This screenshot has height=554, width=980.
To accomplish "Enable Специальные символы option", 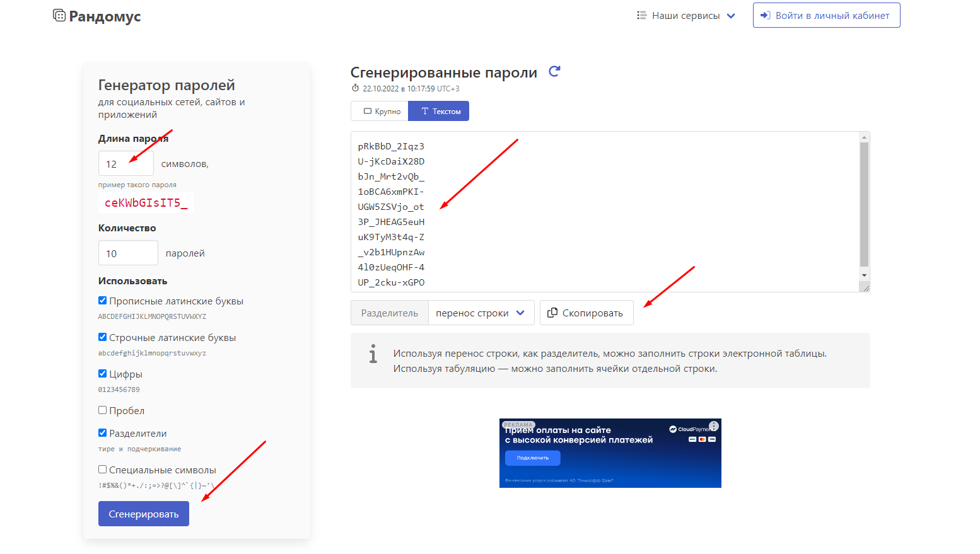I will pos(102,469).
